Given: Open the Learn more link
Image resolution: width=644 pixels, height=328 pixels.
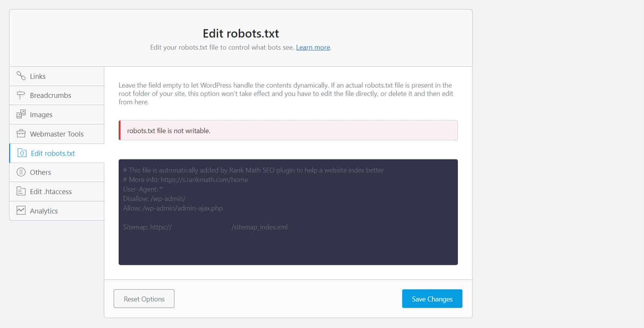Looking at the screenshot, I should click(313, 47).
